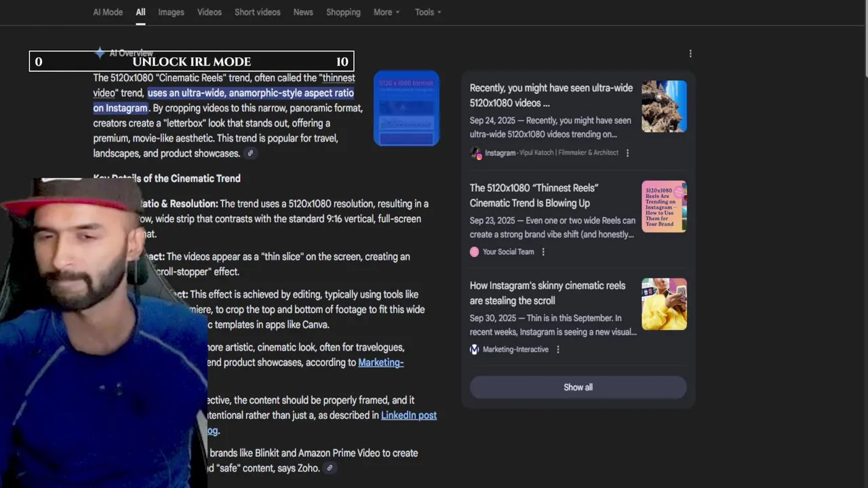Select the All results tab
The width and height of the screenshot is (868, 488).
pos(140,12)
